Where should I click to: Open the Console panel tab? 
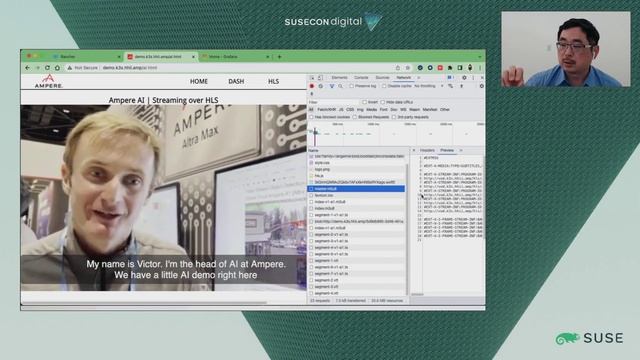coord(361,78)
